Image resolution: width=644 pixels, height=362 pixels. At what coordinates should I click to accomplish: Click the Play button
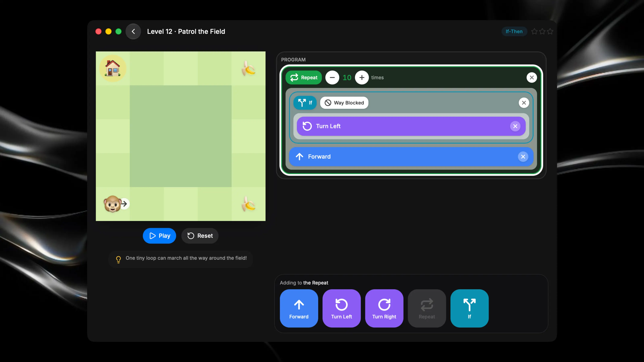coord(160,236)
